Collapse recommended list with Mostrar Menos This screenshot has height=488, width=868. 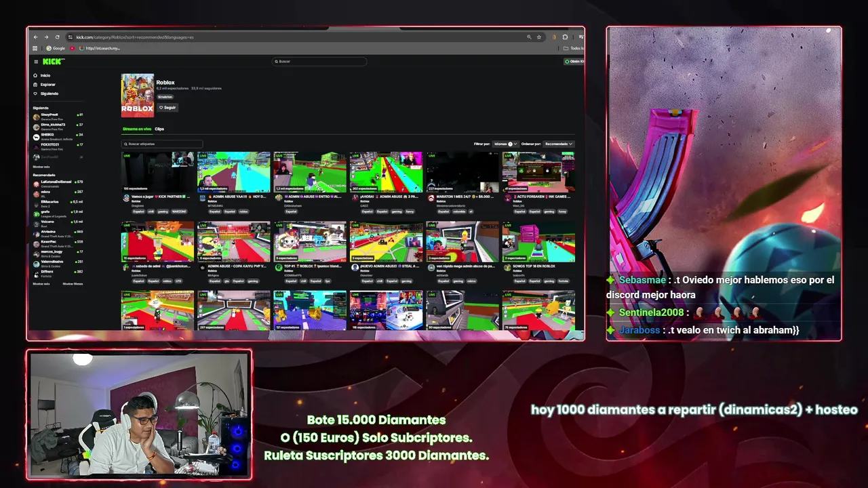click(x=73, y=284)
